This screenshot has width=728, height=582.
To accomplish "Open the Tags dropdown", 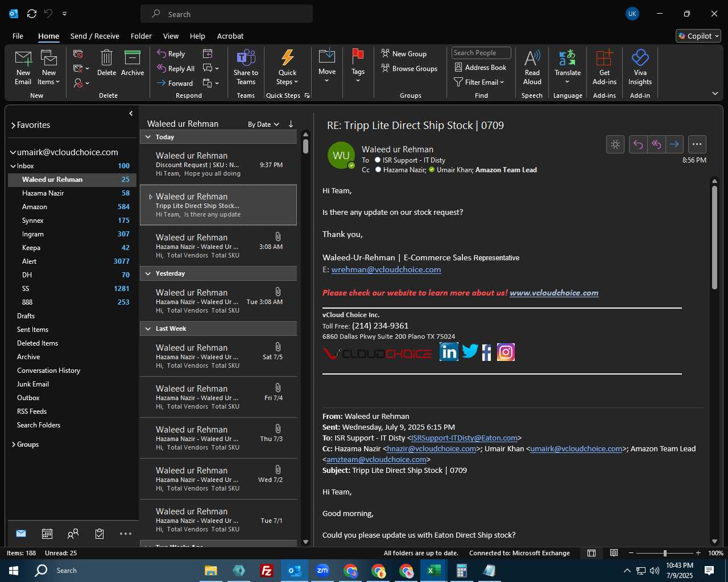I will point(358,67).
